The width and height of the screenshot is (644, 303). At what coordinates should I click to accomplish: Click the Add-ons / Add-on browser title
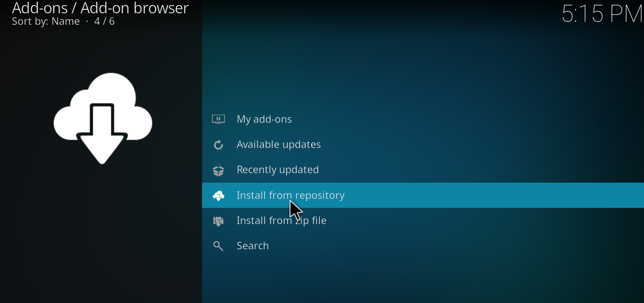[100, 8]
